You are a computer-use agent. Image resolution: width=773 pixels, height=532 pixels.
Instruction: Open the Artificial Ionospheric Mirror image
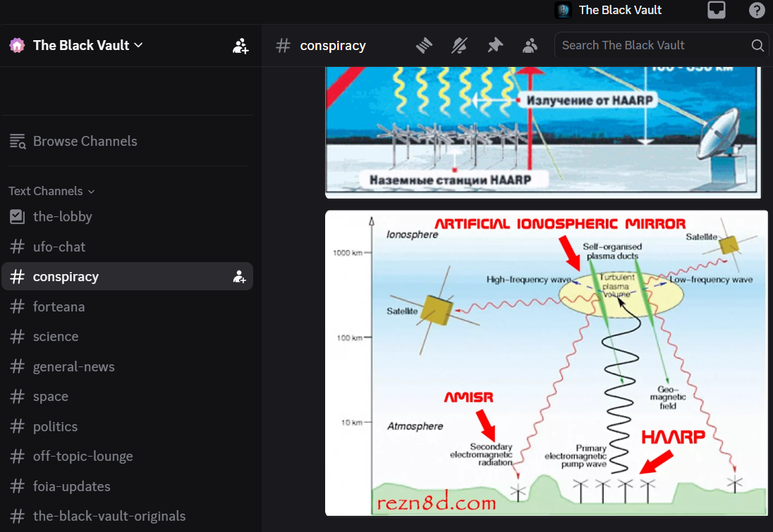pyautogui.click(x=546, y=363)
